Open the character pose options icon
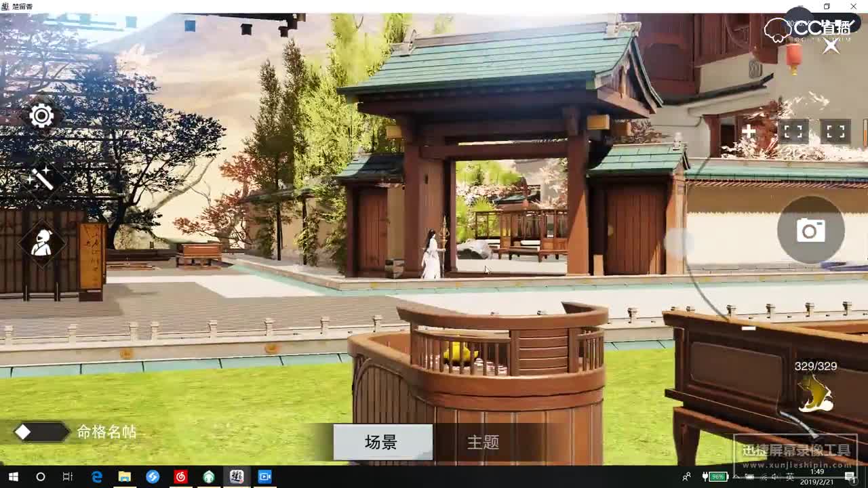 click(x=42, y=243)
